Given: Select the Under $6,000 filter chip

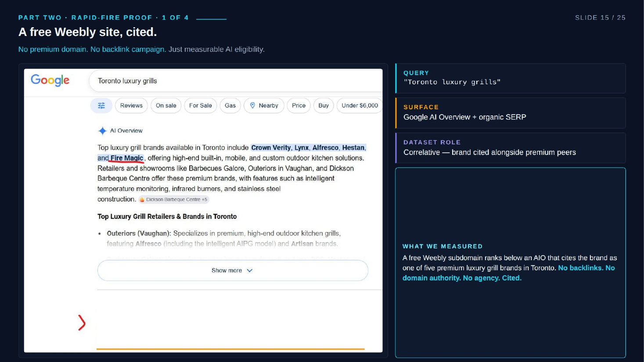Looking at the screenshot, I should 360,105.
